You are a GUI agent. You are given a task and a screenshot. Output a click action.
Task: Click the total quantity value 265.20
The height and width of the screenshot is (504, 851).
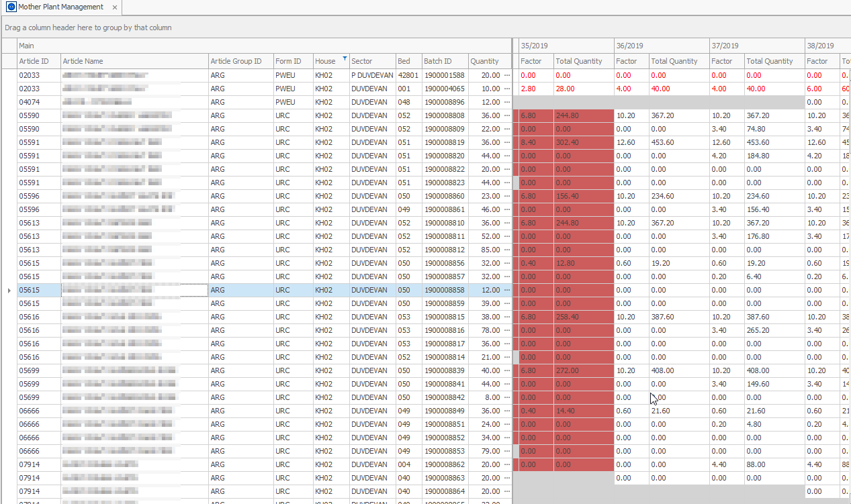[x=758, y=330]
